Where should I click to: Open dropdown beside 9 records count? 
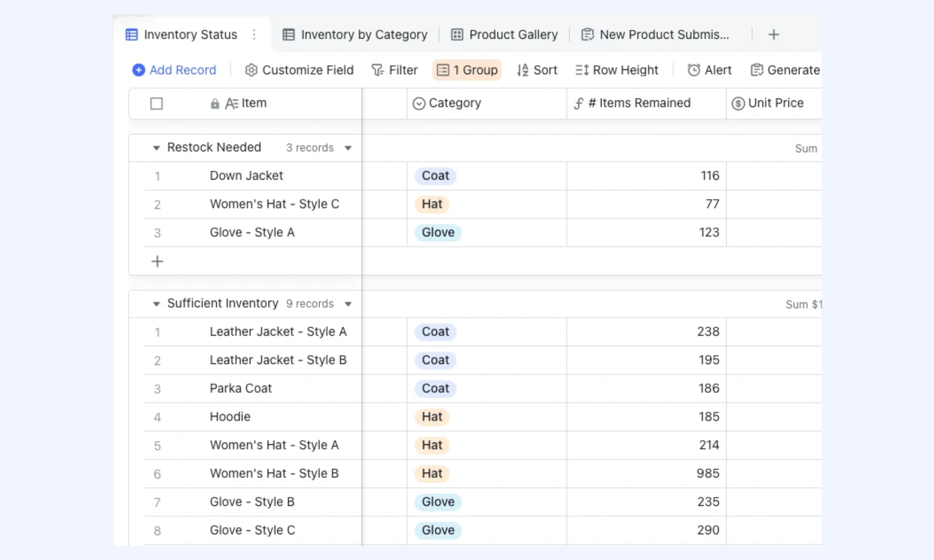pos(348,304)
